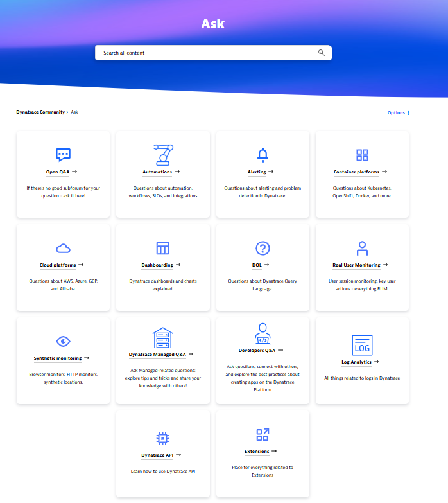Open the Container platforms link
448x503 pixels.
pos(356,172)
